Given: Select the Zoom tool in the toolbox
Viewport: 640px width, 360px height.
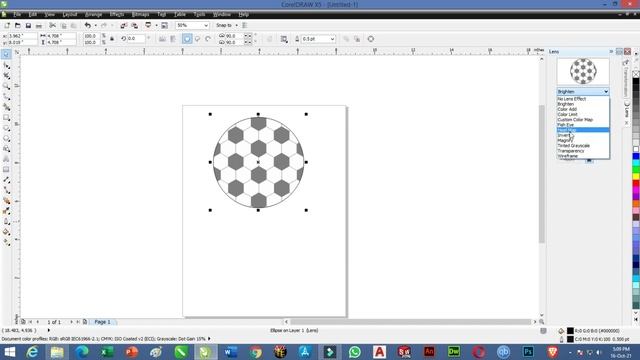Looking at the screenshot, I should click(6, 87).
